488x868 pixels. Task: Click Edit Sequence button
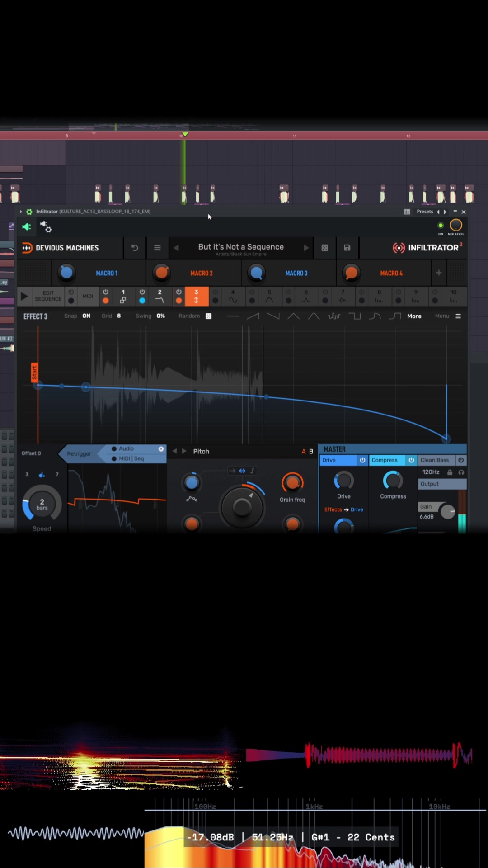pos(48,296)
